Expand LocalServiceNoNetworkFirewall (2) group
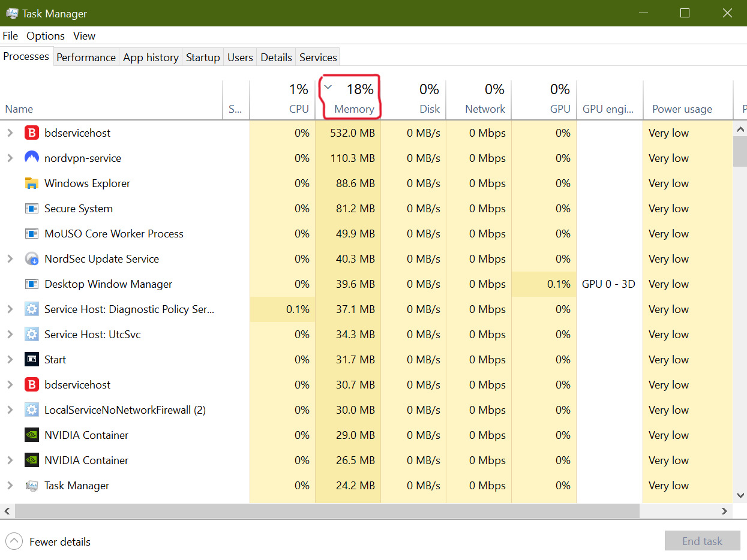The width and height of the screenshot is (747, 560). coord(10,410)
